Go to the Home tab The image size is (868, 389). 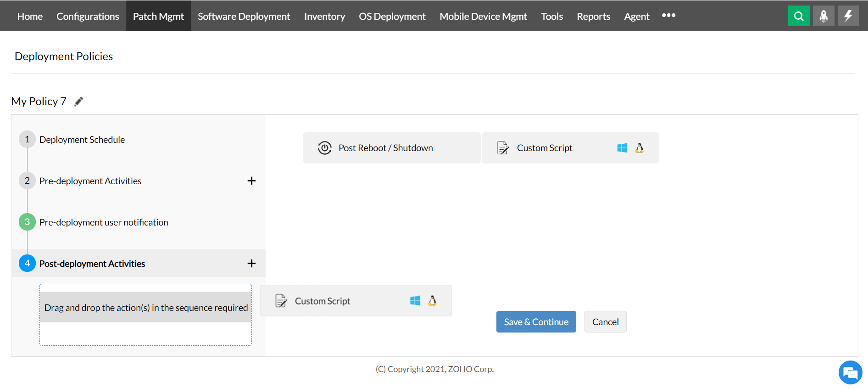point(30,16)
